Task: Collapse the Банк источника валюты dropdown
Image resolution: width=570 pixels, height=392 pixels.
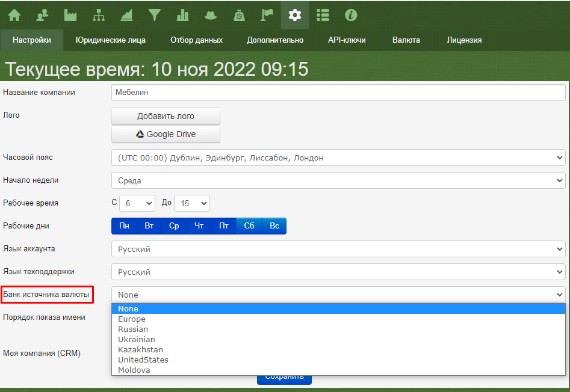Action: (x=338, y=295)
